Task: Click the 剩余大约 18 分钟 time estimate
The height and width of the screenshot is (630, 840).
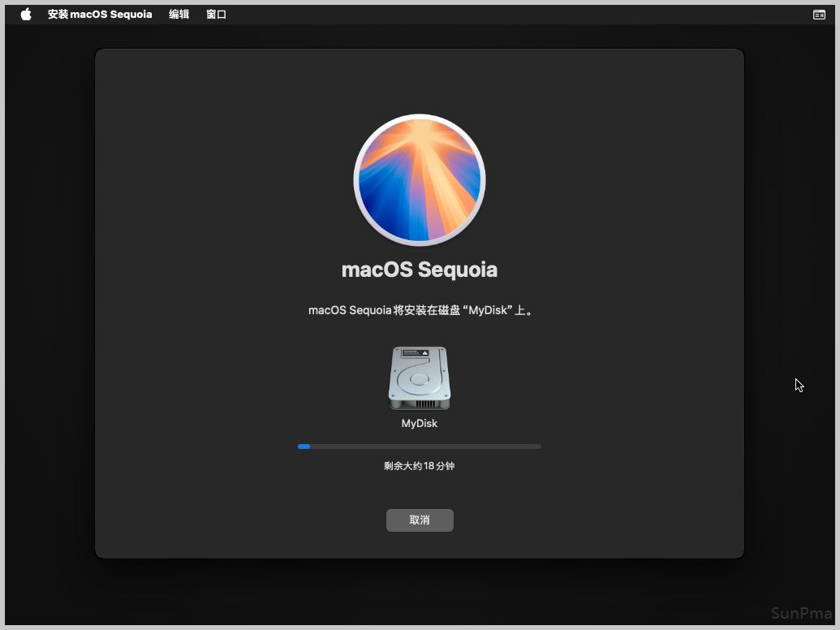Action: tap(420, 466)
